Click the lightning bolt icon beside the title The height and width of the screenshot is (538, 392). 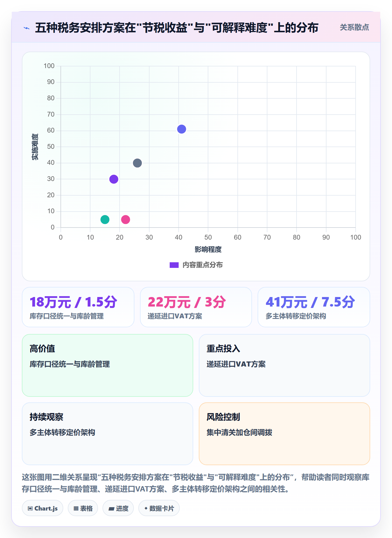coord(27,28)
